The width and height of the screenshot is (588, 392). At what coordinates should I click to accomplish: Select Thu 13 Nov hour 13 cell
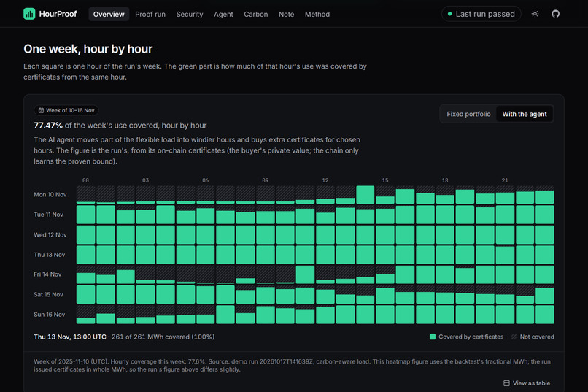(345, 255)
